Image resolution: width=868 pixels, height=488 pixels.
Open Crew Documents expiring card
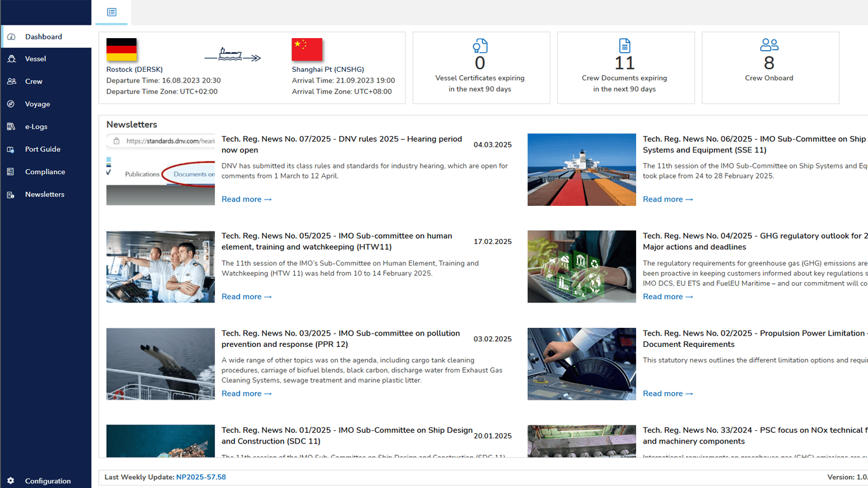[x=625, y=68]
